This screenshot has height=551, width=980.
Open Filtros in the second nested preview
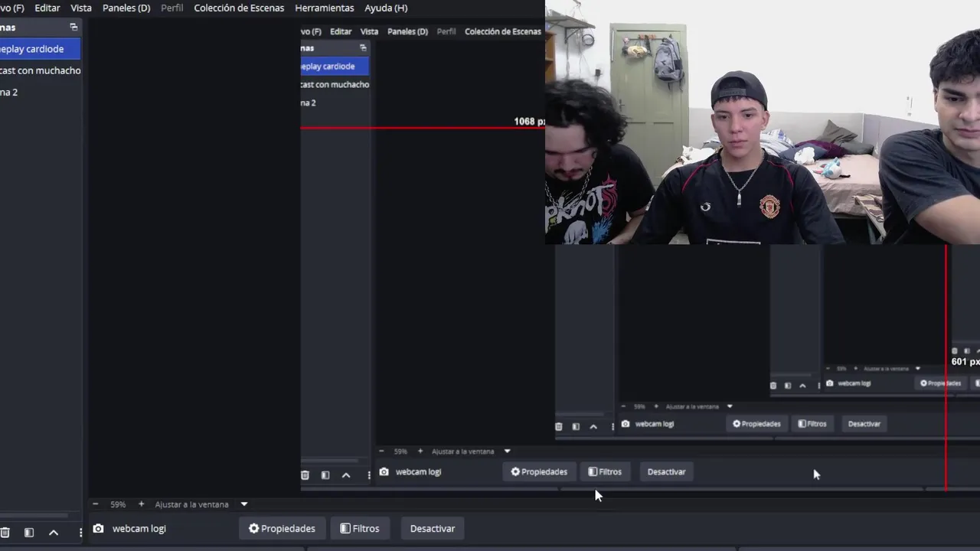(x=812, y=424)
